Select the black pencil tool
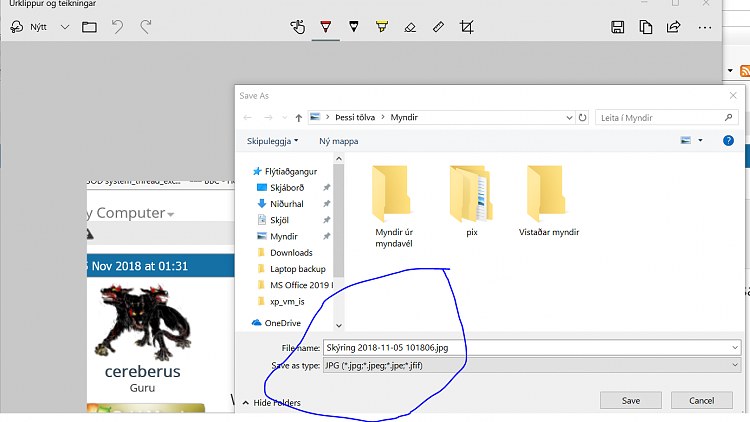 (353, 27)
